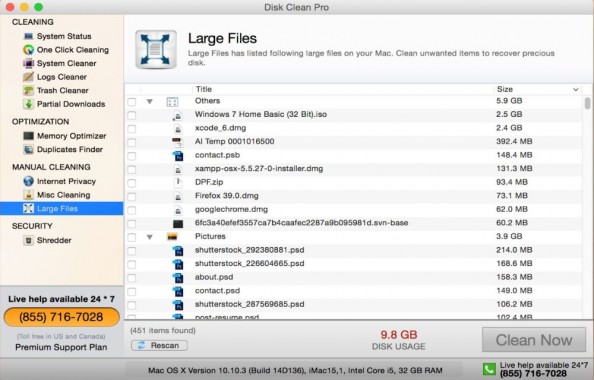Viewport: 594px width, 380px height.
Task: Open the Premium Support Plan link
Action: tap(61, 347)
